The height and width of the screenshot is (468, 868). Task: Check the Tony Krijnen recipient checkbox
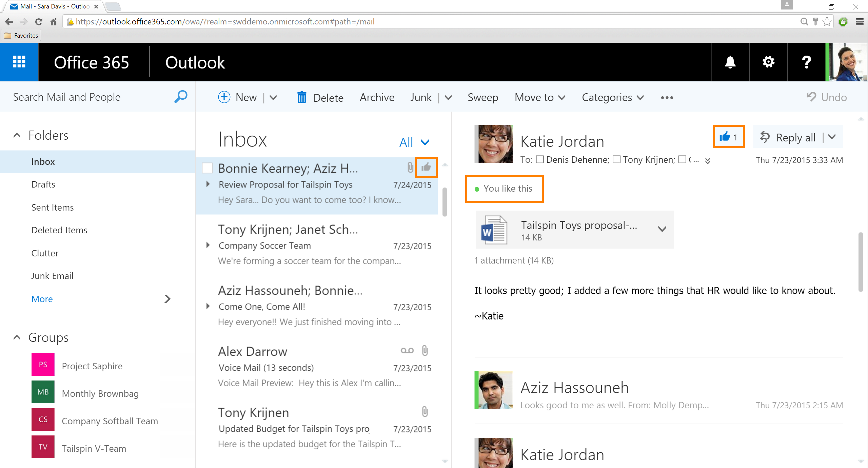click(x=617, y=159)
